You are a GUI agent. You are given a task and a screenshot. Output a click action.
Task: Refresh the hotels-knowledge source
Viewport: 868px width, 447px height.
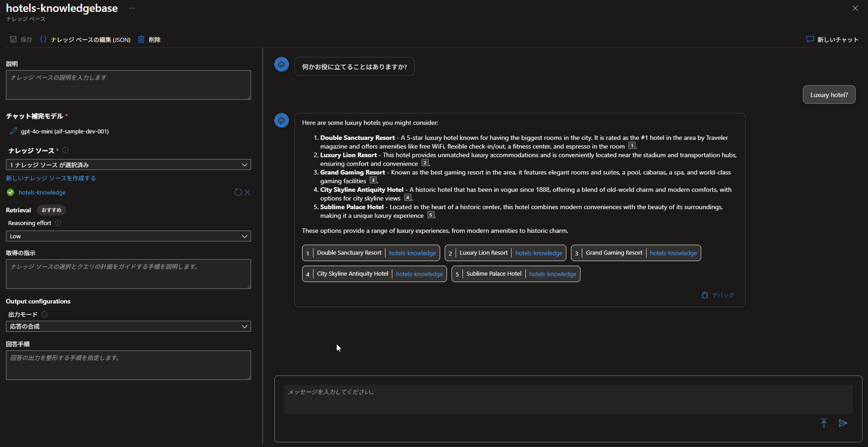238,192
